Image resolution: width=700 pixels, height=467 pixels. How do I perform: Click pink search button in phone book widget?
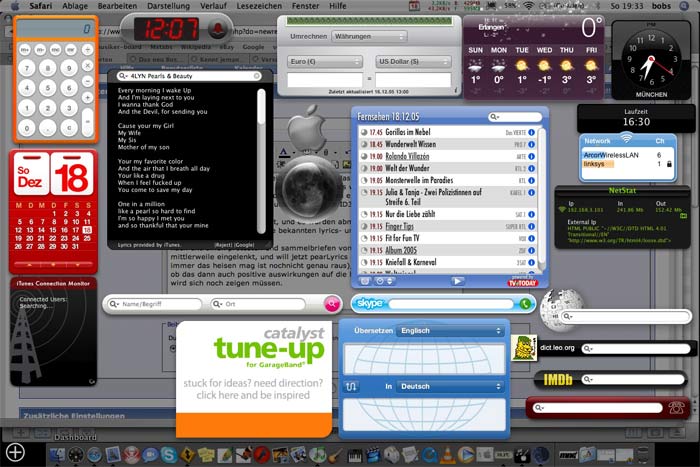tap(332, 304)
